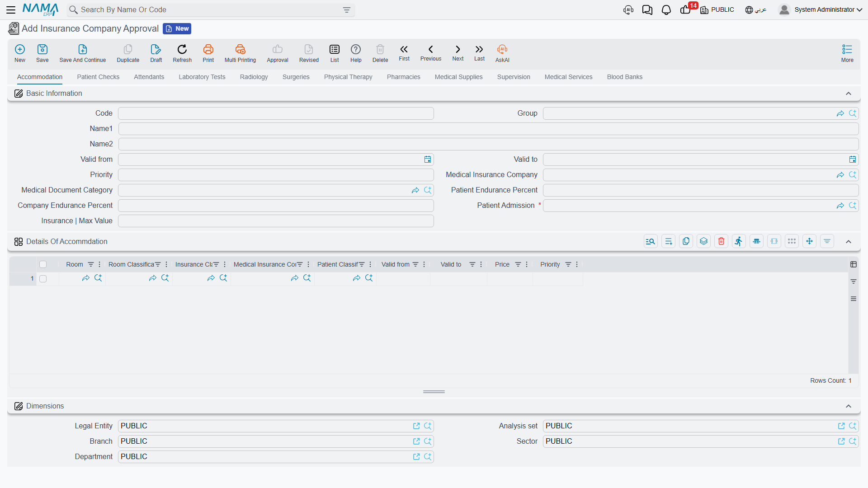
Task: Open Medical Services tab
Action: [568, 77]
